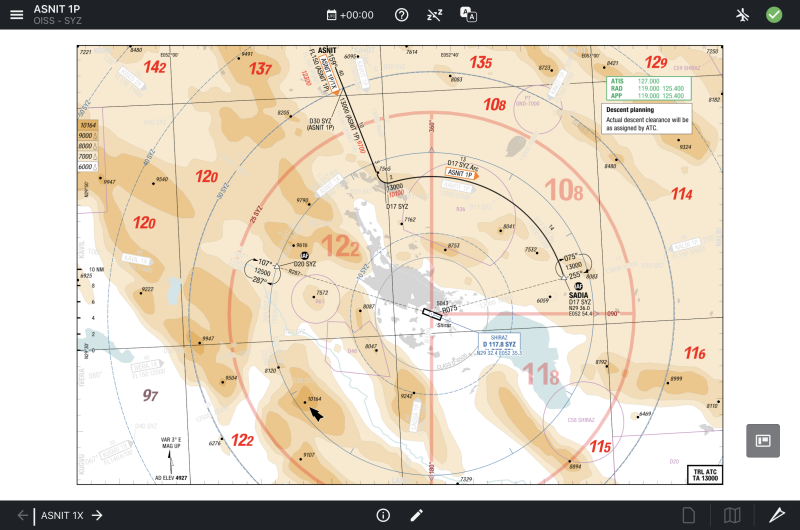Open the translate language icon
This screenshot has height=530, width=800.
[x=468, y=14]
